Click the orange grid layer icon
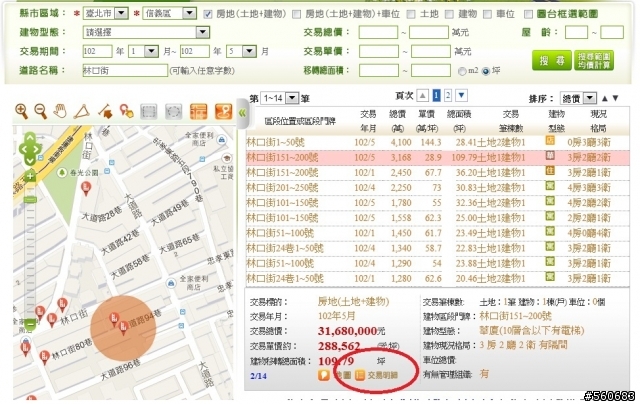The image size is (640, 404). [198, 111]
